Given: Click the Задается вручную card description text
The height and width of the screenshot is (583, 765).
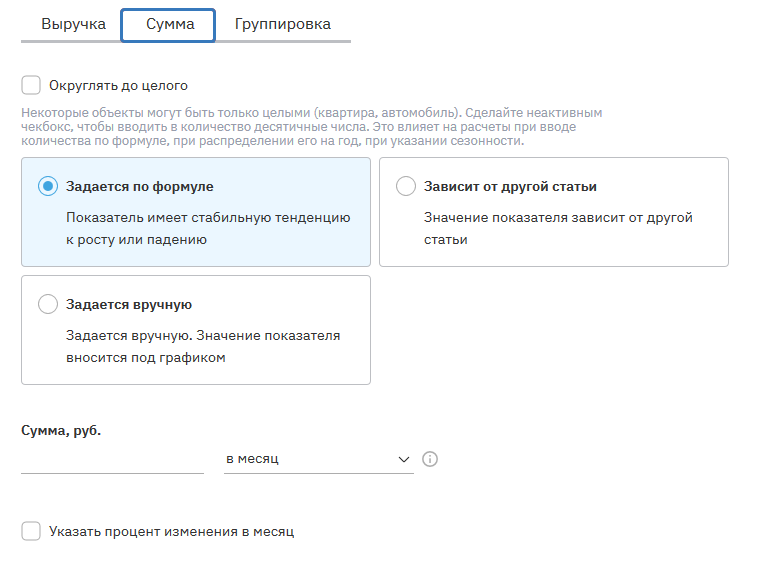Looking at the screenshot, I should 203,346.
